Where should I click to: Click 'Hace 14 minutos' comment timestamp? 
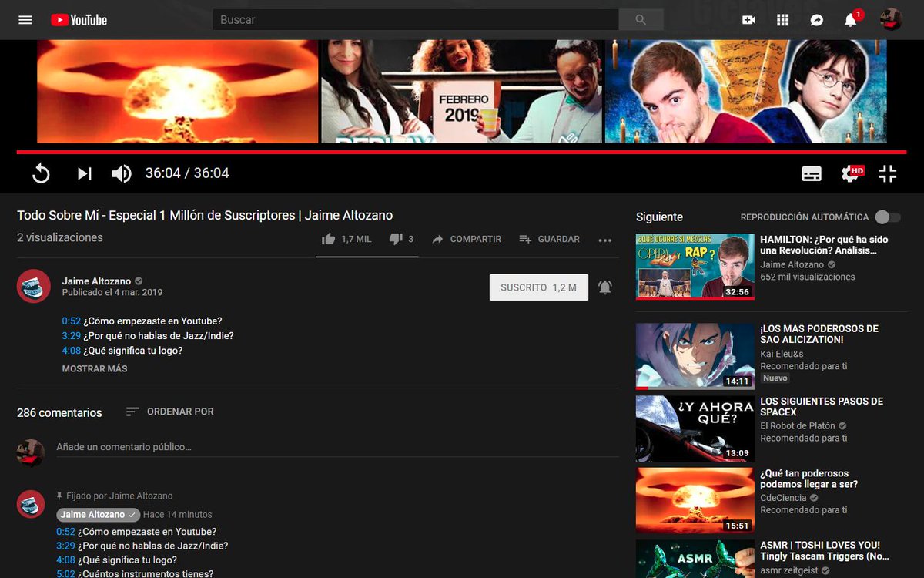[177, 515]
